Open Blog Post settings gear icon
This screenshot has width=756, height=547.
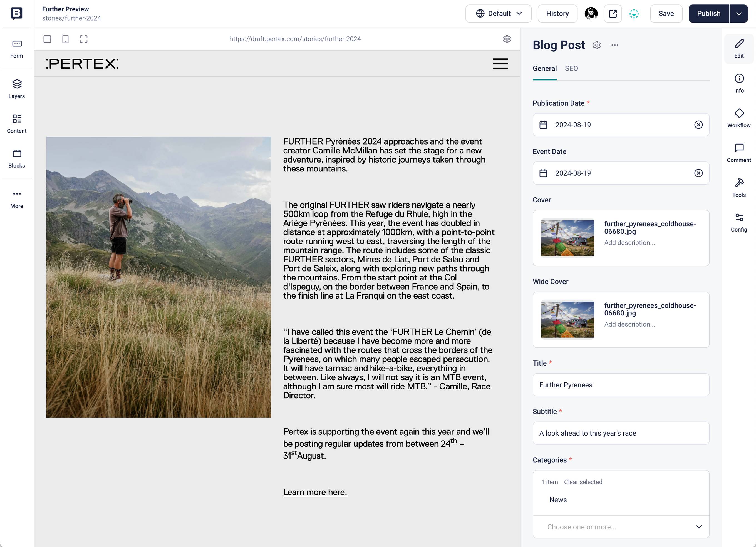tap(597, 45)
